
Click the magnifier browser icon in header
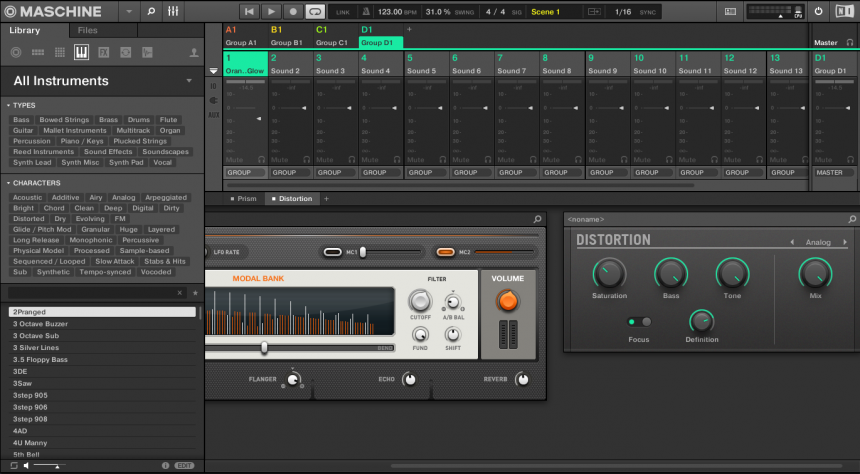tap(151, 11)
